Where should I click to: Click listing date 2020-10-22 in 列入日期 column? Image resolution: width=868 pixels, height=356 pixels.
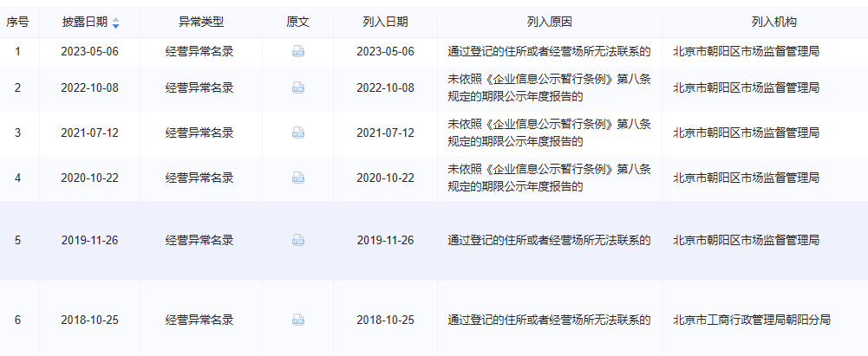coord(385,178)
